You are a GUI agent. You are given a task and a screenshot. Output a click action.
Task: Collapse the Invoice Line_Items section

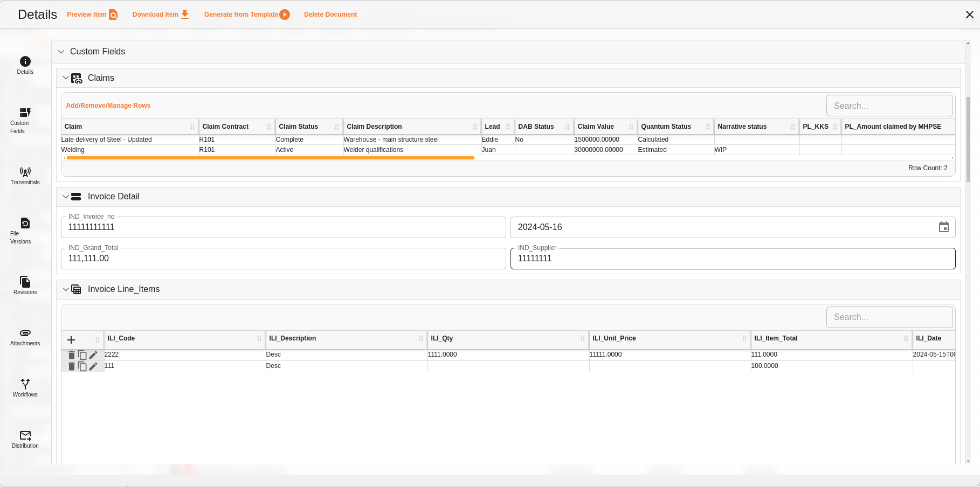tap(66, 289)
